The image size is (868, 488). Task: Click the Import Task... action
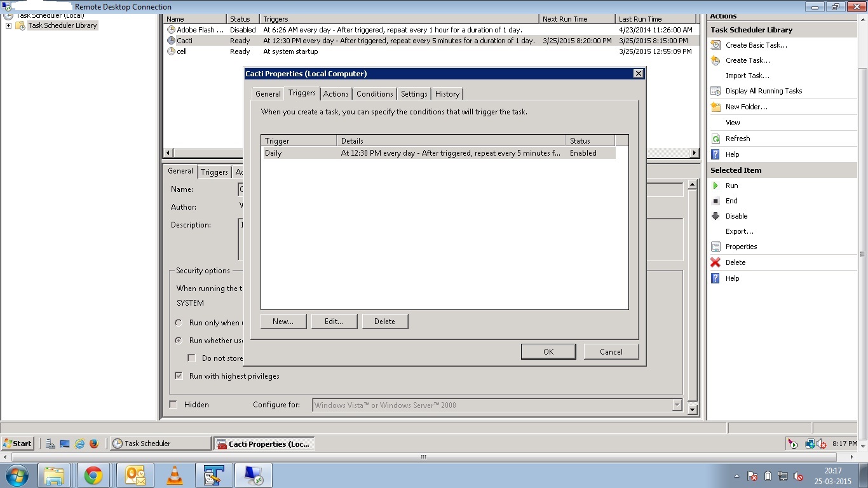[x=748, y=76]
